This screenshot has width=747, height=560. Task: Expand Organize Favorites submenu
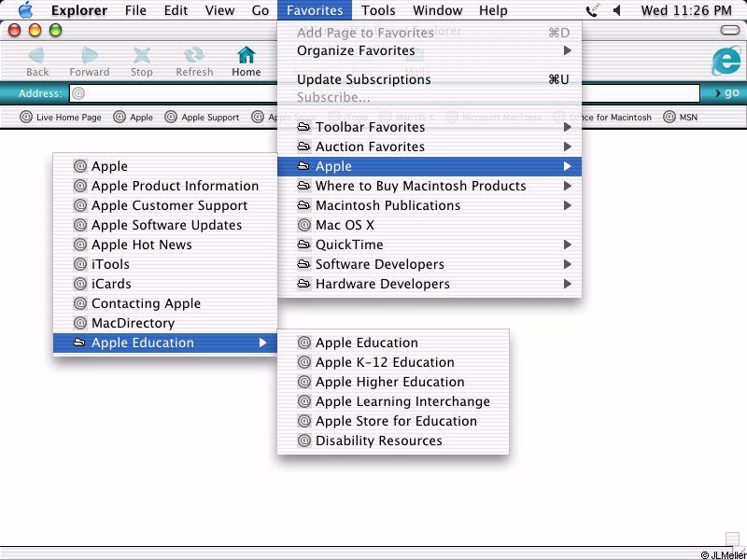tap(430, 50)
